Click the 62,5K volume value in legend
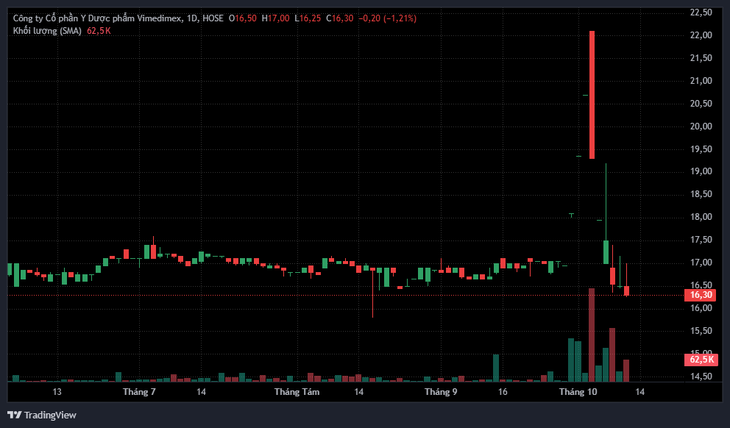The height and width of the screenshot is (428, 730). (x=99, y=31)
